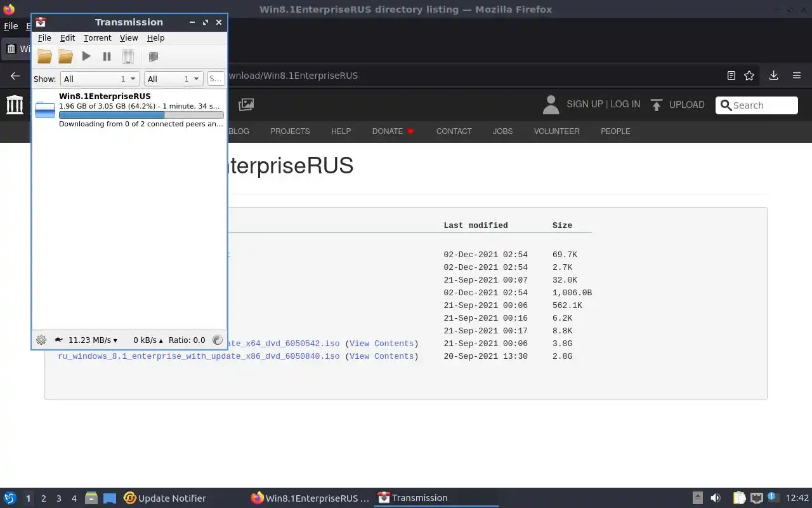Click the network icon in the system tray

756,498
